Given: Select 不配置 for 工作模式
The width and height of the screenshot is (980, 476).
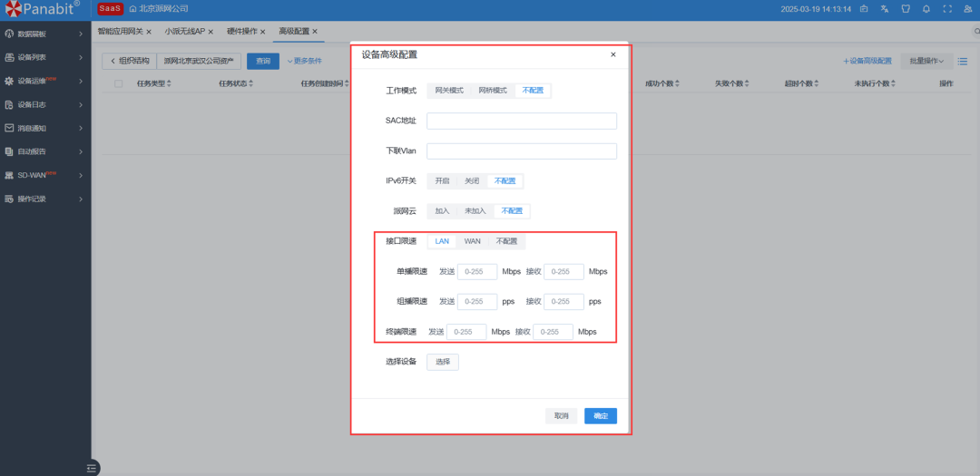Looking at the screenshot, I should click(x=534, y=91).
